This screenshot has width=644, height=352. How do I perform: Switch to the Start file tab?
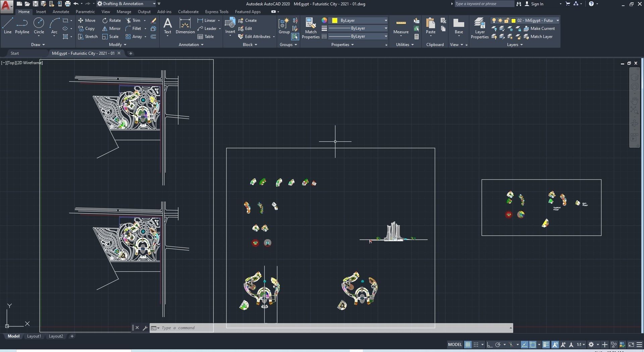click(x=15, y=53)
